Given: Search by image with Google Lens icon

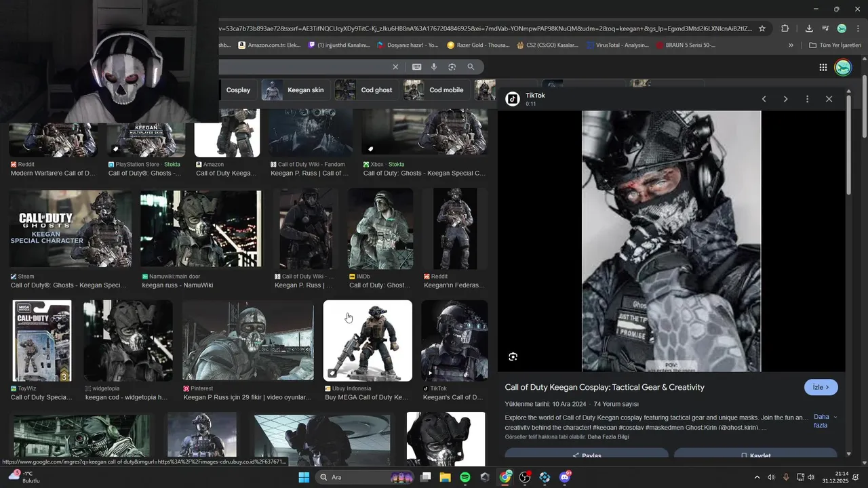Looking at the screenshot, I should [452, 67].
